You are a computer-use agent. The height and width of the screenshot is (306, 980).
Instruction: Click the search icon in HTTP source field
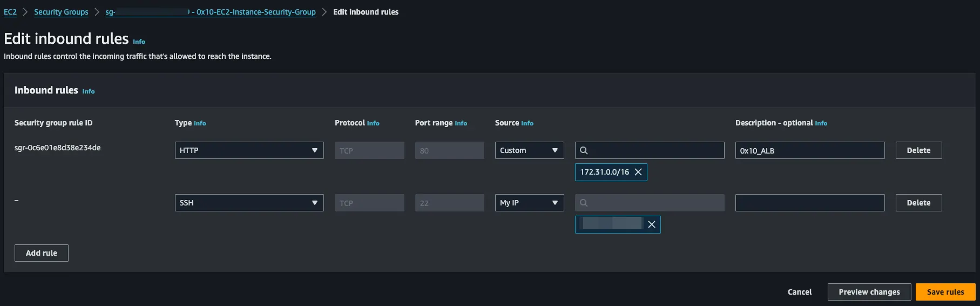coord(584,150)
